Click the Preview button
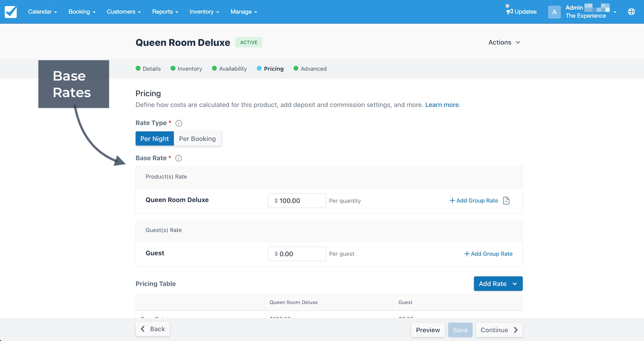This screenshot has height=341, width=644. [428, 330]
